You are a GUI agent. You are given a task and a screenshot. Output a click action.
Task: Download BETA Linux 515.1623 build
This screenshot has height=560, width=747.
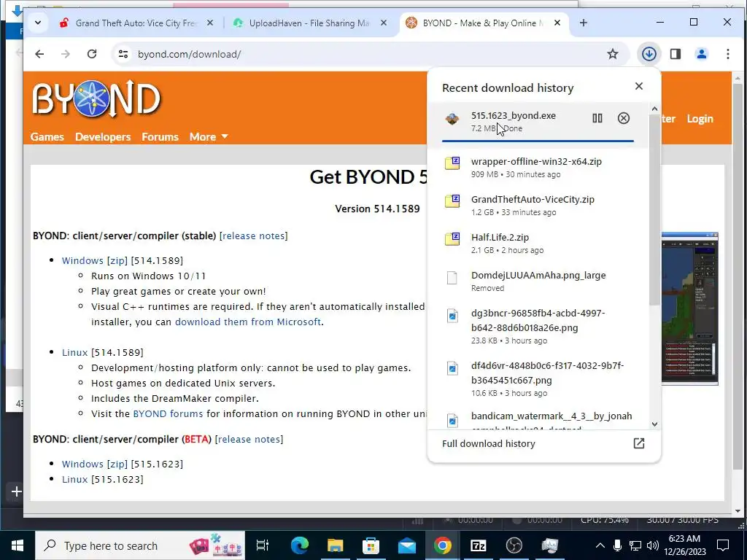(75, 480)
